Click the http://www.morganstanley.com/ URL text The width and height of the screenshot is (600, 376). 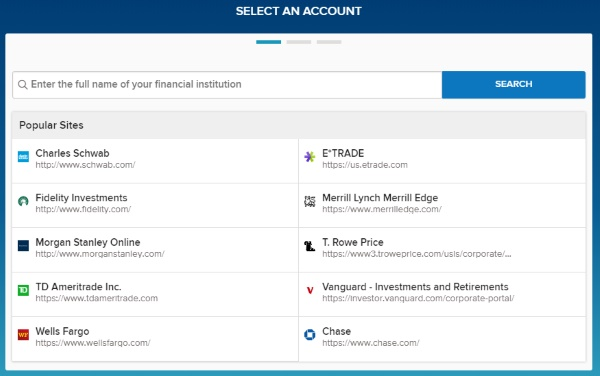[x=100, y=254]
